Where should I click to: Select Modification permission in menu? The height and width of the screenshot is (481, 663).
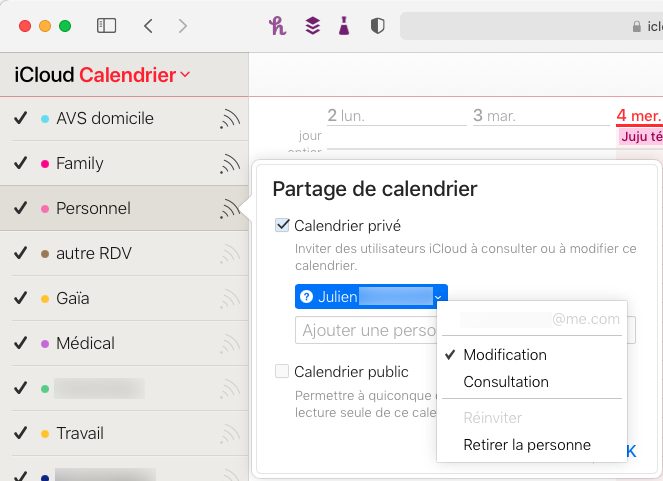(505, 355)
